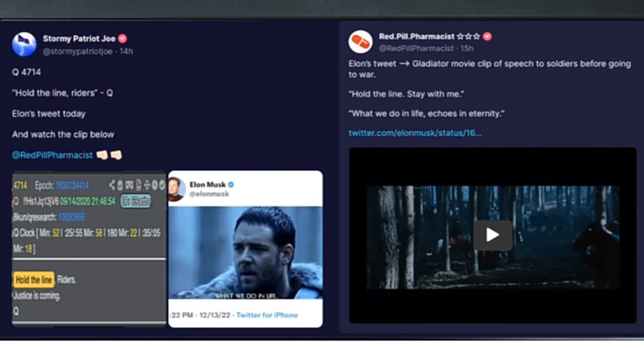Open the Epoch value 1600134414 link
This screenshot has width=644, height=348.
[72, 185]
